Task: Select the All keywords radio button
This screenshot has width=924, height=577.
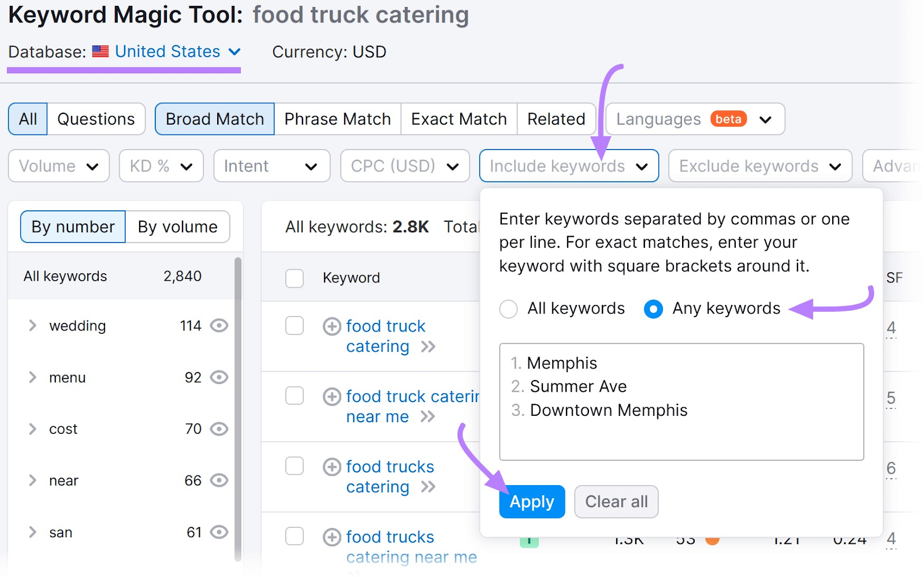Action: [508, 309]
